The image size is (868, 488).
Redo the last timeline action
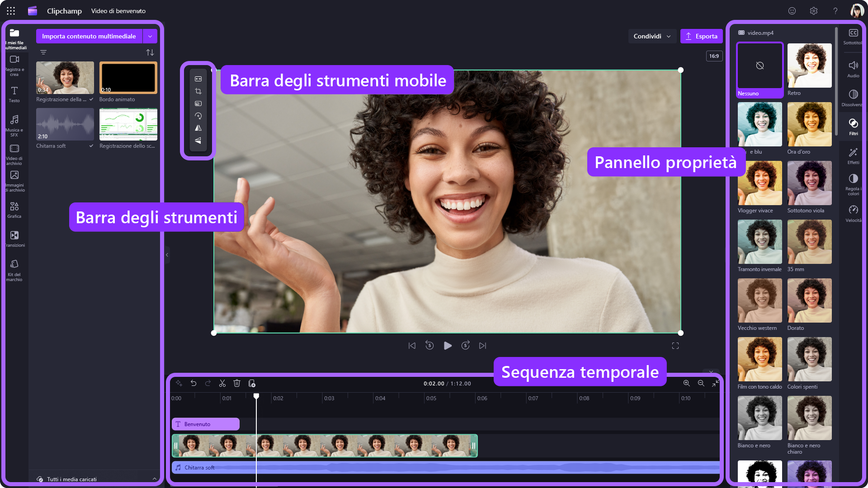[208, 383]
